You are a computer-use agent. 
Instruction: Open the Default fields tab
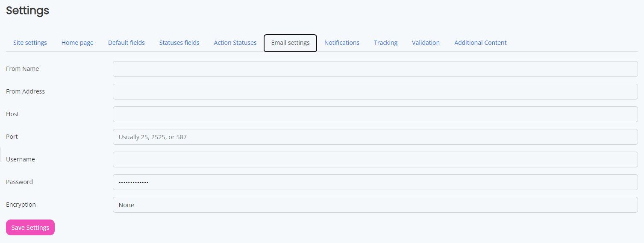click(x=126, y=43)
